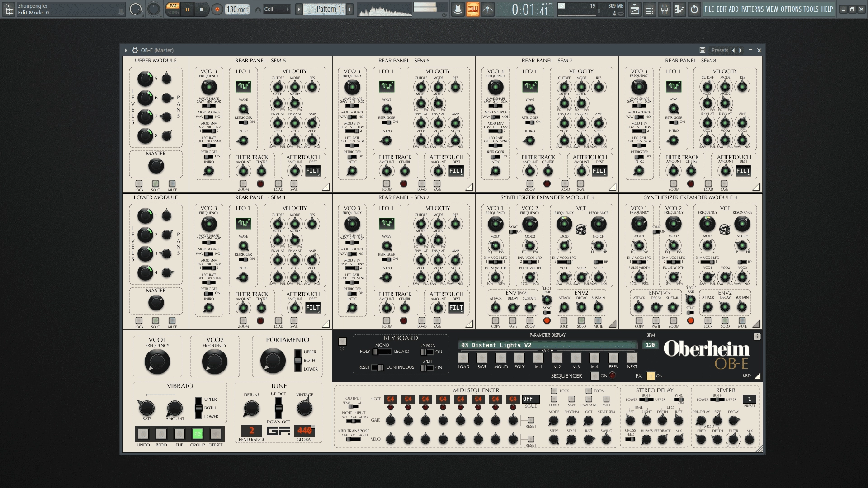Image resolution: width=868 pixels, height=488 pixels.
Task: Open the PATTERNS menu
Action: tap(752, 9)
